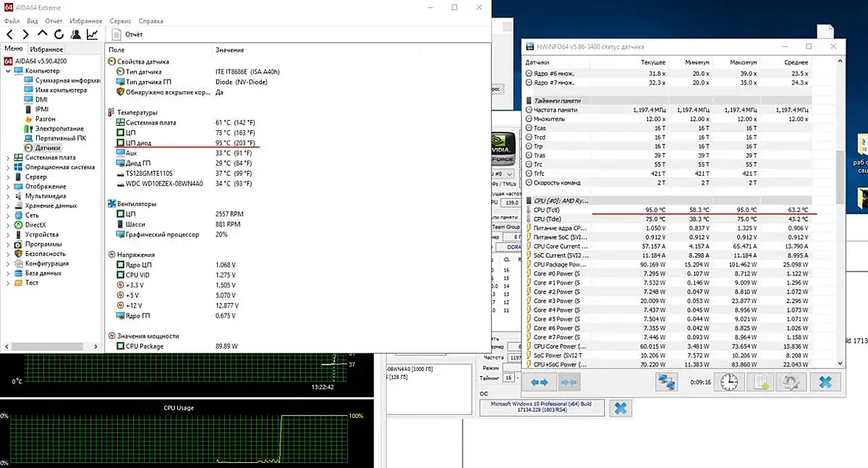Expand the Сервер tree node

[x=8, y=177]
